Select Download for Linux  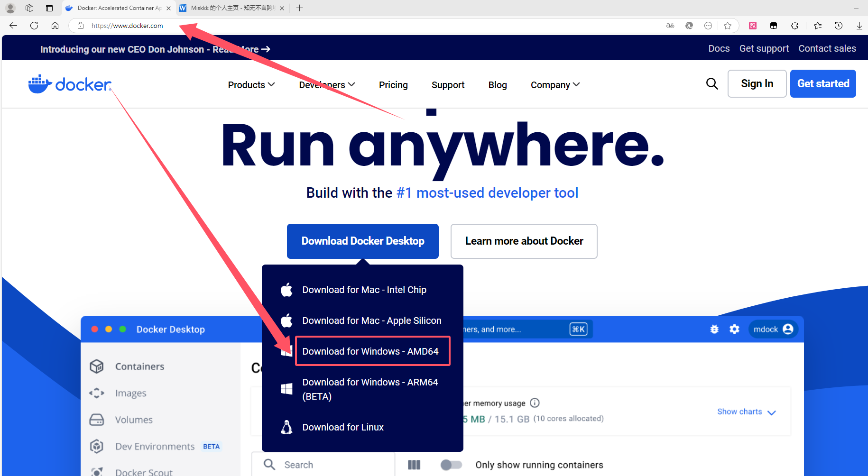(x=343, y=427)
